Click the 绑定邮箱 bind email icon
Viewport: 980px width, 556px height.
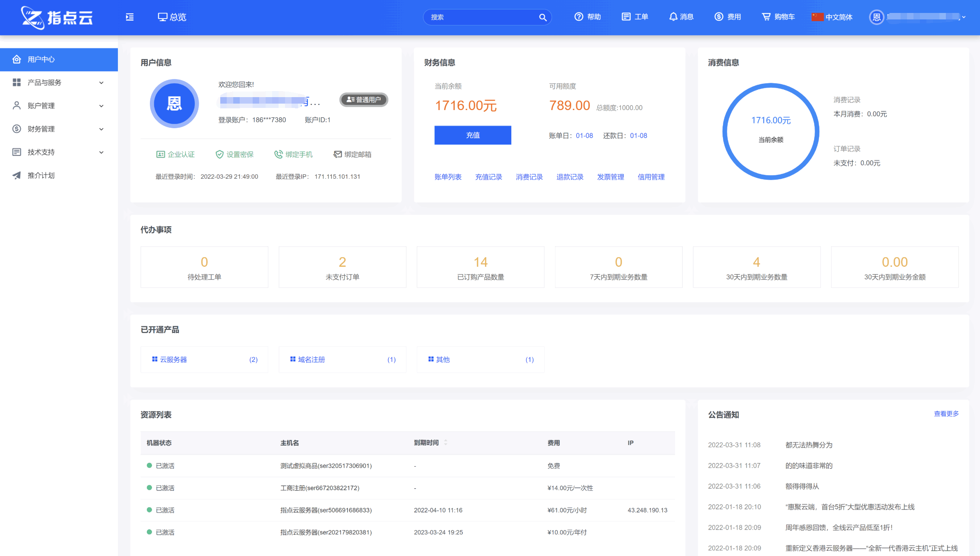337,154
